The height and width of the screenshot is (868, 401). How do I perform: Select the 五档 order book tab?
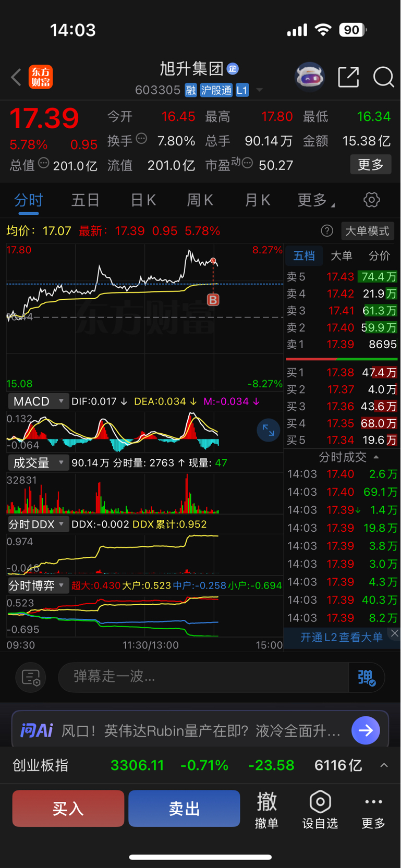tap(304, 255)
